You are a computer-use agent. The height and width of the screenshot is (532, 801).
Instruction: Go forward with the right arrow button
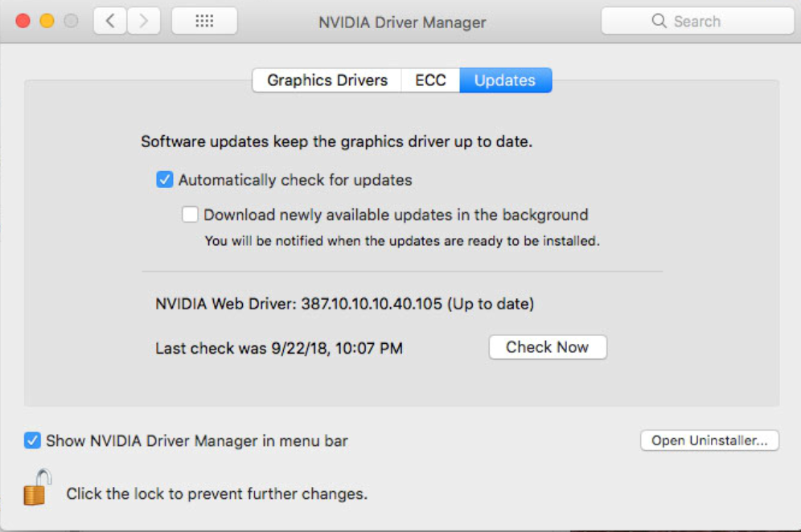point(143,21)
